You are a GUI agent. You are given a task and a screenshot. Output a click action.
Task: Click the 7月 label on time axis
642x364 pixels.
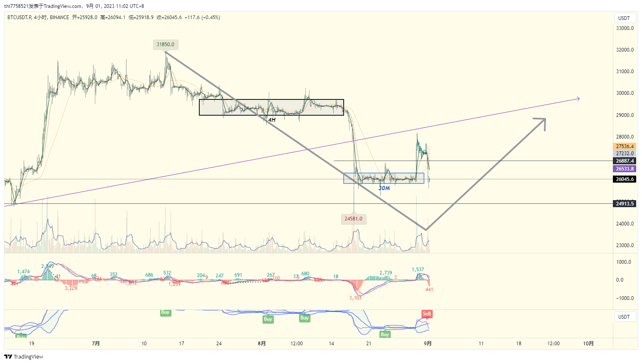pos(96,344)
